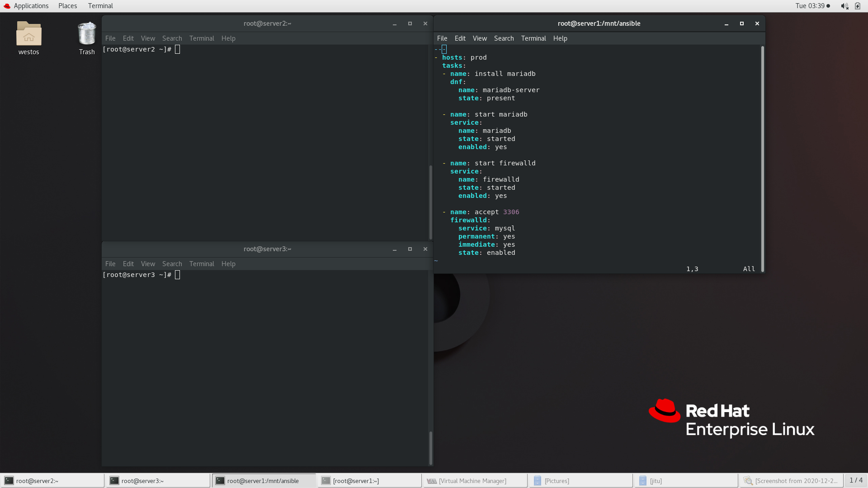868x488 pixels.
Task: Open the westos home folder icon
Action: (x=28, y=34)
